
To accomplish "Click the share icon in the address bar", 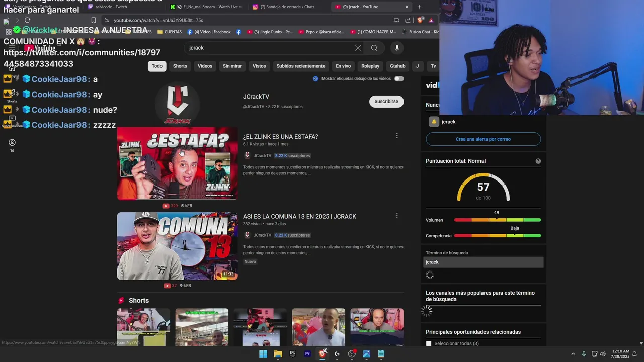I will [408, 20].
